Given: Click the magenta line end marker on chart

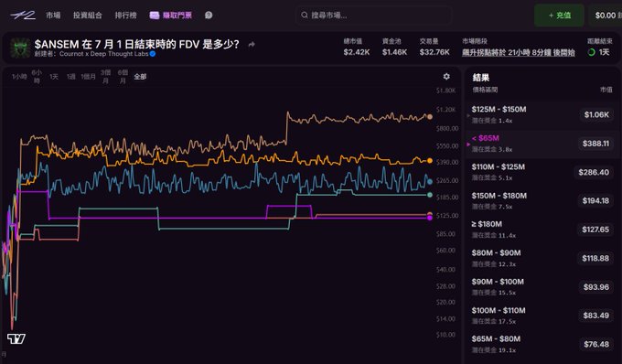Looking at the screenshot, I should (430, 218).
